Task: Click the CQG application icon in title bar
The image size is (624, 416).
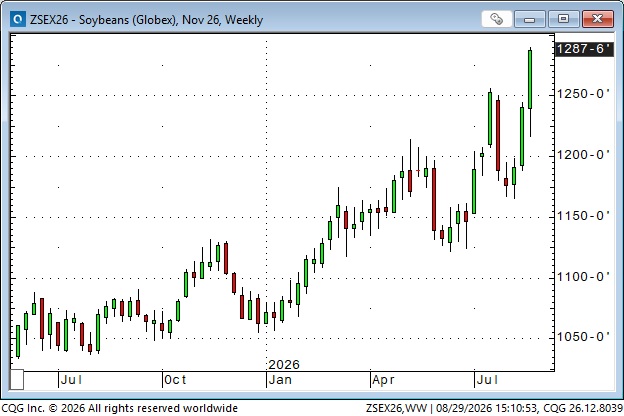Action: coord(18,19)
